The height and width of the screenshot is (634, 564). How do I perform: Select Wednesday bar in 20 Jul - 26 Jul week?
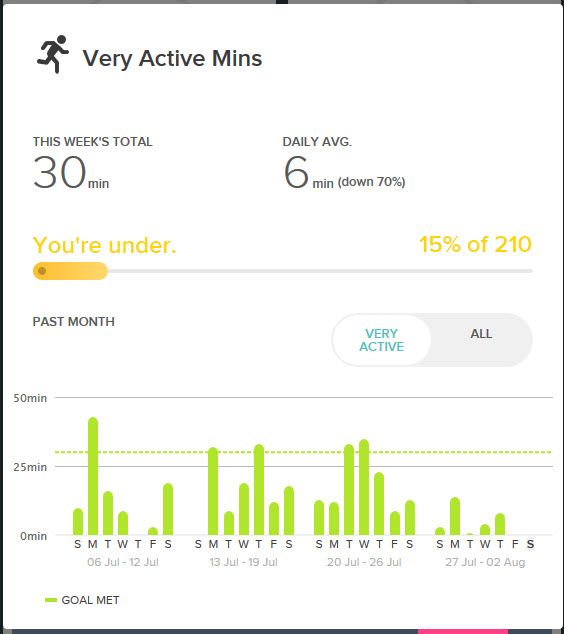tap(364, 487)
